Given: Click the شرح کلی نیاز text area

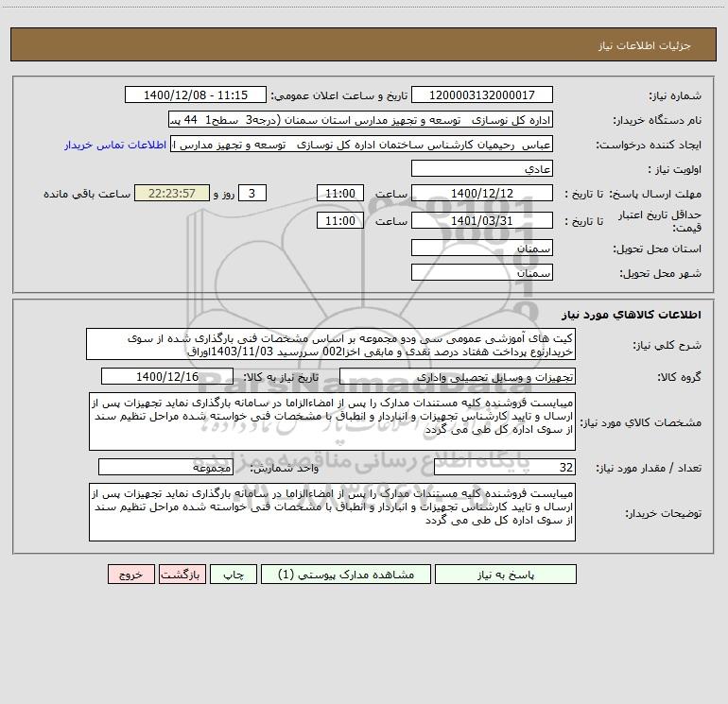Looking at the screenshot, I should 331,344.
